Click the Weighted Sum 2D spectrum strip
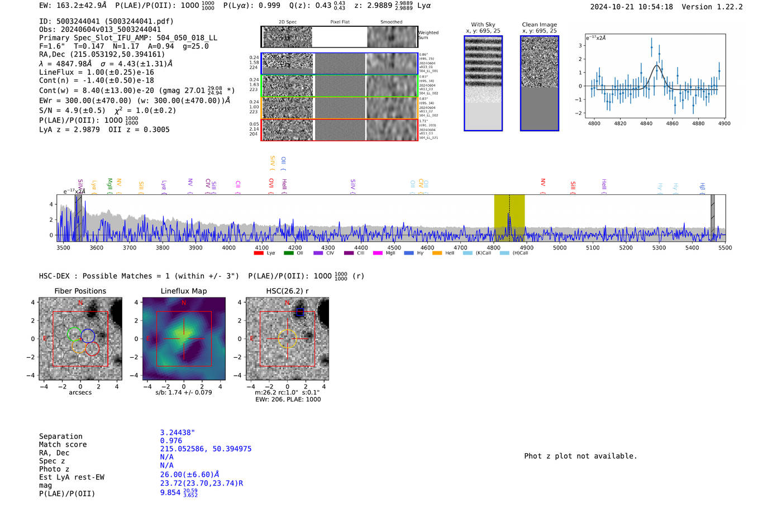782x532 pixels. 340,37
